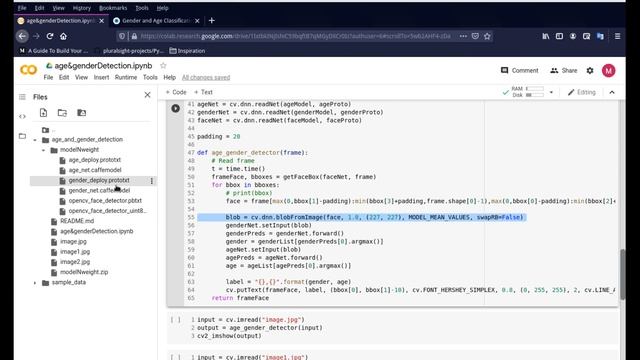Go to browser Home icon

click(x=63, y=36)
